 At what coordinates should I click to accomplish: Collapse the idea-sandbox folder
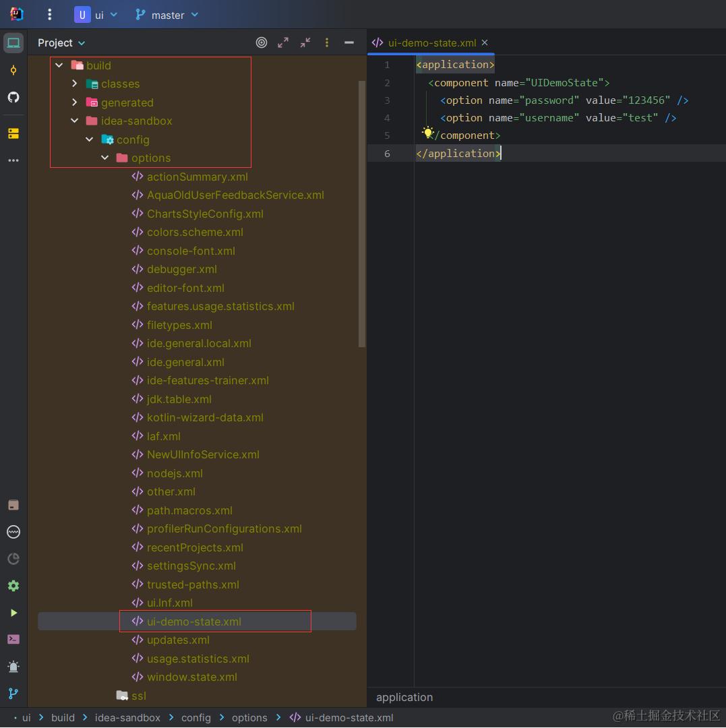pyautogui.click(x=74, y=121)
